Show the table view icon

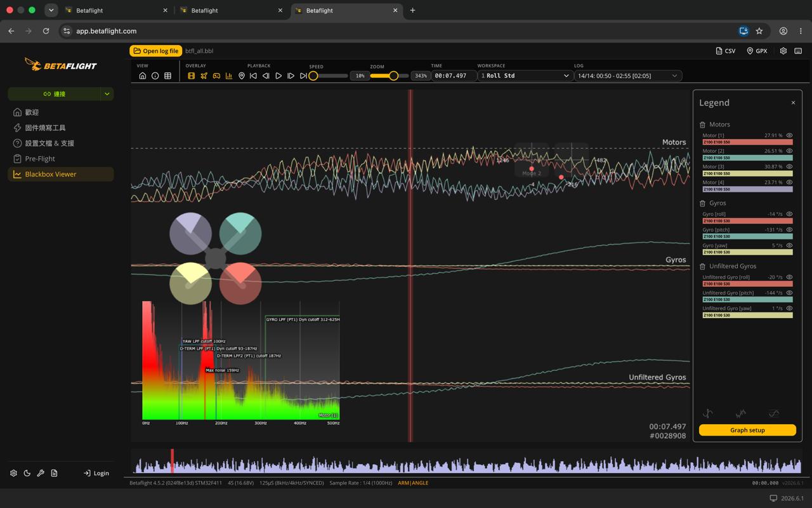click(x=167, y=76)
